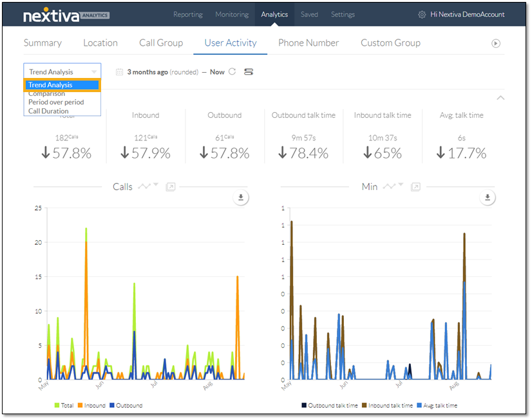Download the Calls chart
Screen dimensions: 532x420
[x=241, y=198]
